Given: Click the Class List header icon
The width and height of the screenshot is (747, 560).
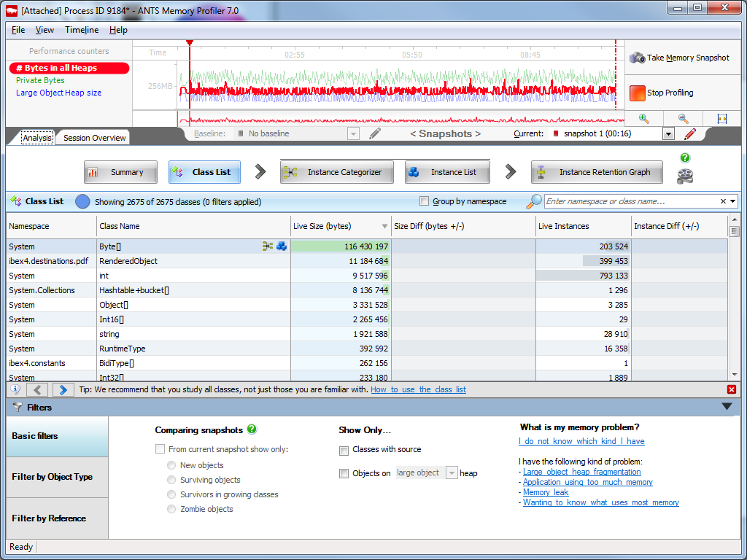Looking at the screenshot, I should tap(16, 201).
